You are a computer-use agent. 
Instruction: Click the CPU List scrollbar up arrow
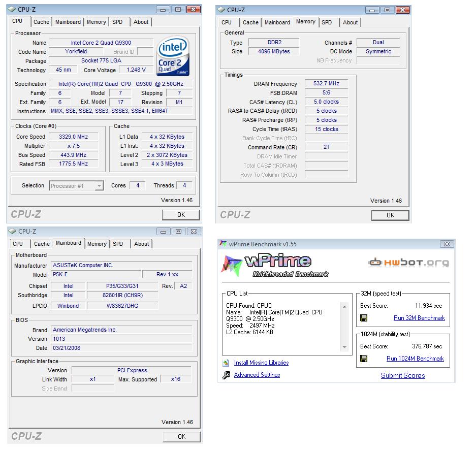(344, 307)
